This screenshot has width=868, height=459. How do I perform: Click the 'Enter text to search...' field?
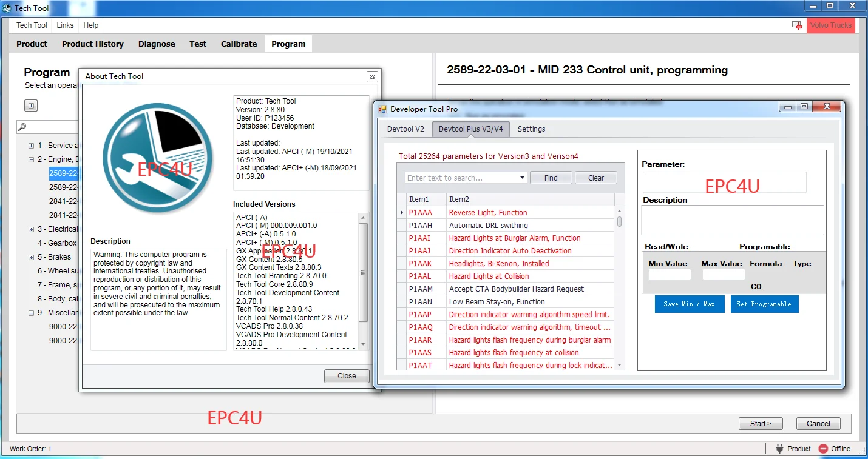coord(462,178)
